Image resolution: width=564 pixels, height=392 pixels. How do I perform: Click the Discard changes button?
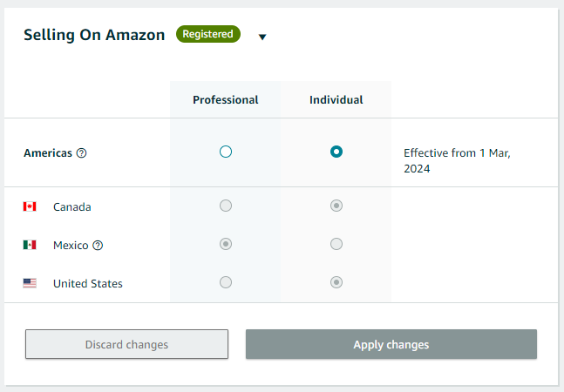coord(126,344)
